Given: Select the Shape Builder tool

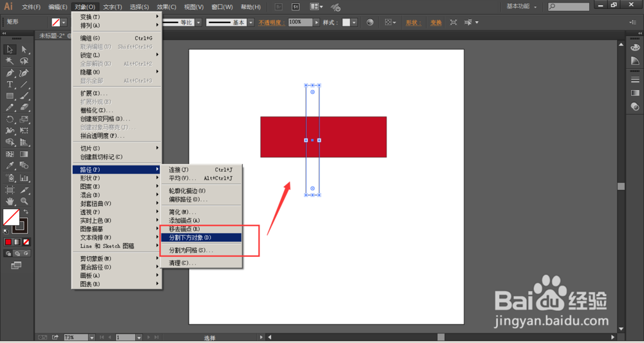Looking at the screenshot, I should click(x=10, y=142).
